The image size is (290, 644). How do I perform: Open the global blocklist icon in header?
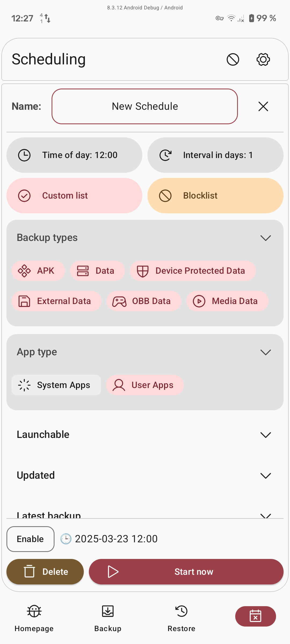[233, 59]
